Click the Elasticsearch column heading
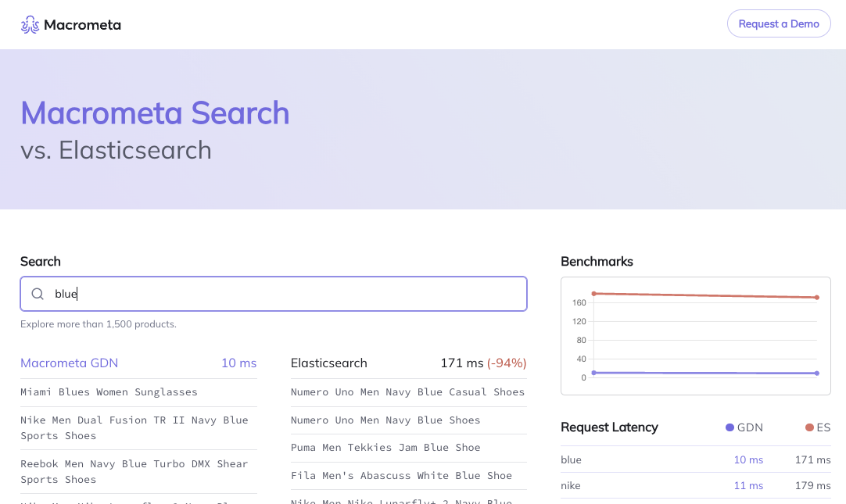The height and width of the screenshot is (504, 846). (x=328, y=363)
